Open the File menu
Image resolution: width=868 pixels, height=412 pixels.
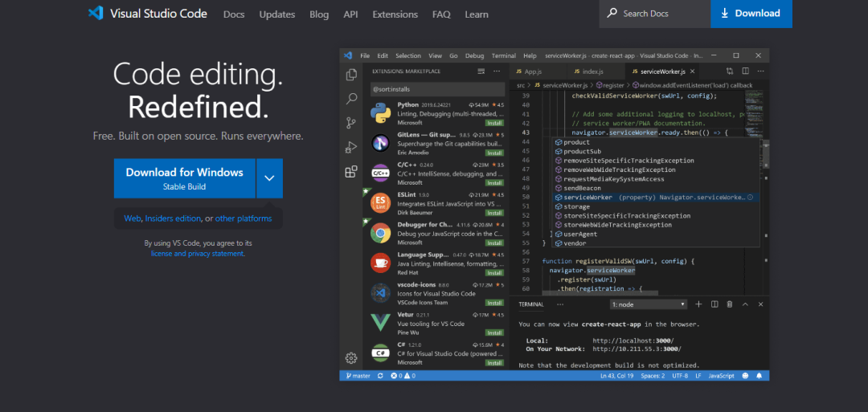(365, 56)
